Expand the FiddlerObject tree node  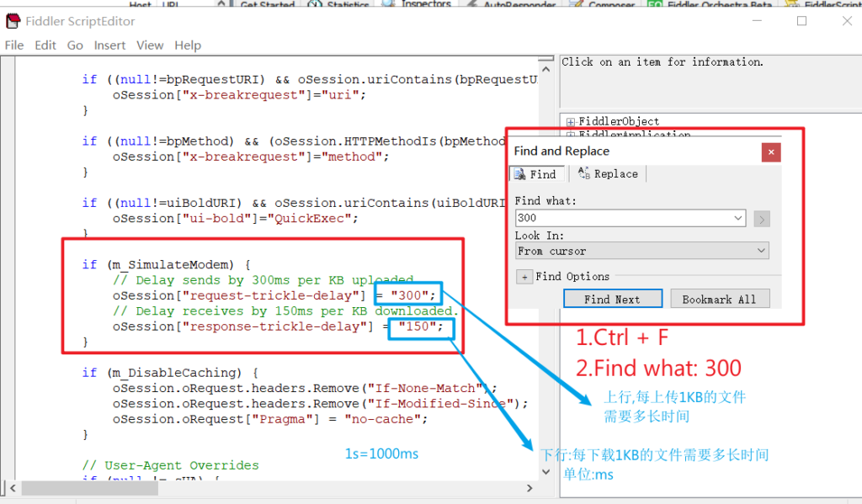tap(571, 122)
